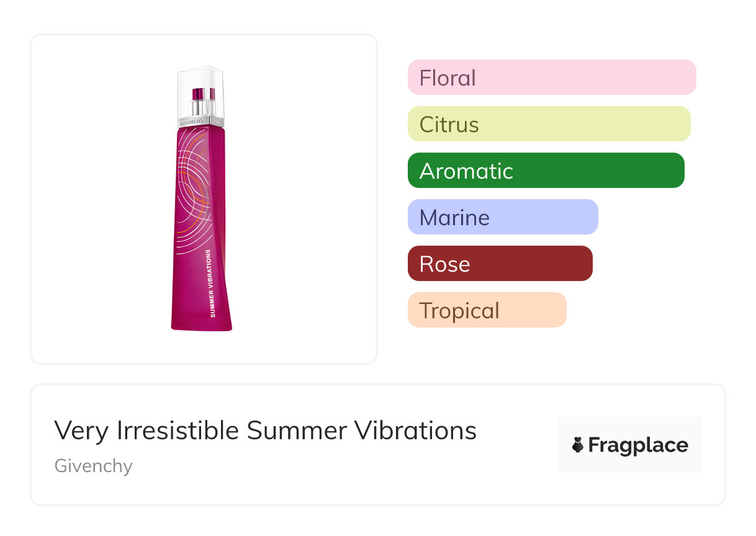Open the Givenchy brand link

(93, 466)
